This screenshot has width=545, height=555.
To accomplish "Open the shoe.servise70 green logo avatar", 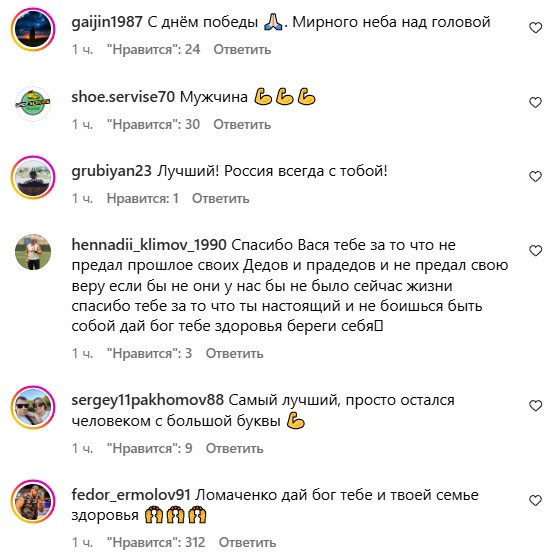I will [x=33, y=103].
